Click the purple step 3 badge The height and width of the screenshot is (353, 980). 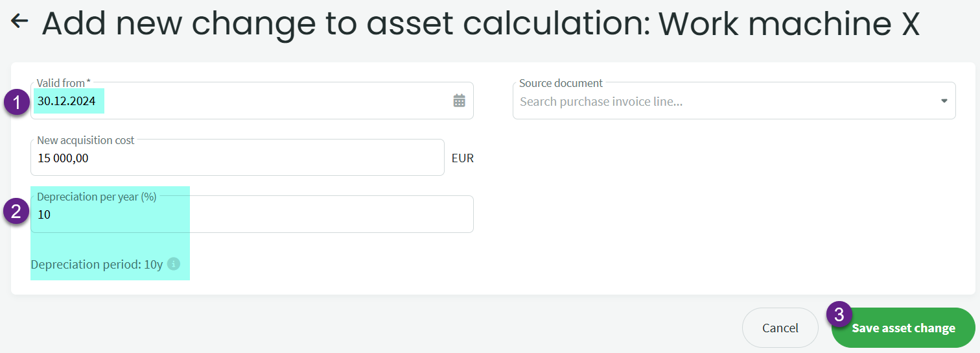pos(839,315)
